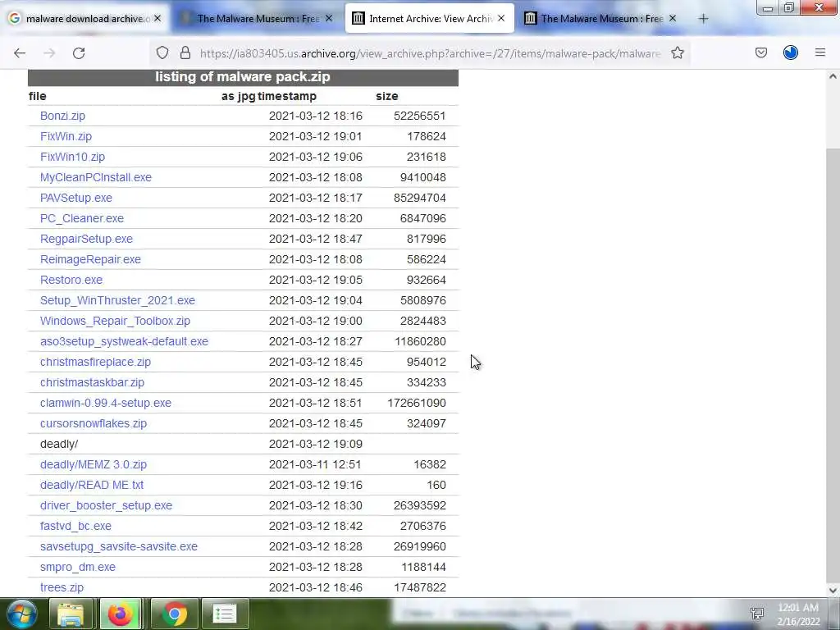840x630 pixels.
Task: View site security padlock info
Action: (185, 52)
